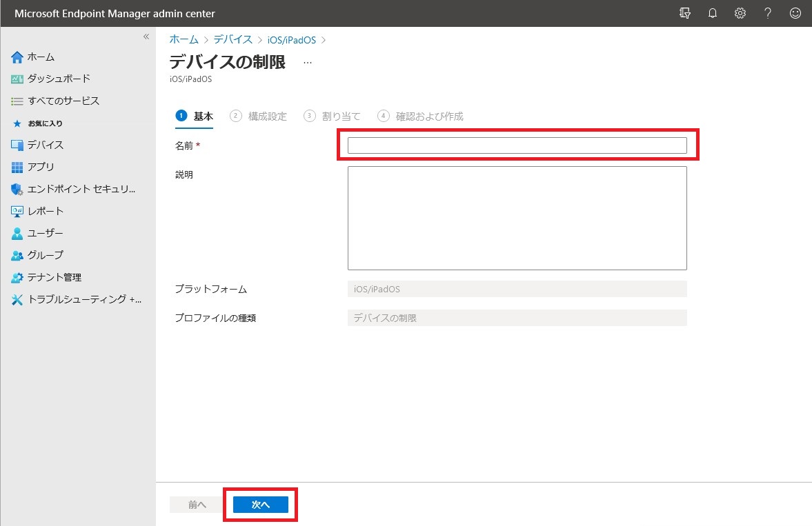Screen dimensions: 812x526
Task: Open すべてのサービス in the sidebar
Action: tap(63, 101)
